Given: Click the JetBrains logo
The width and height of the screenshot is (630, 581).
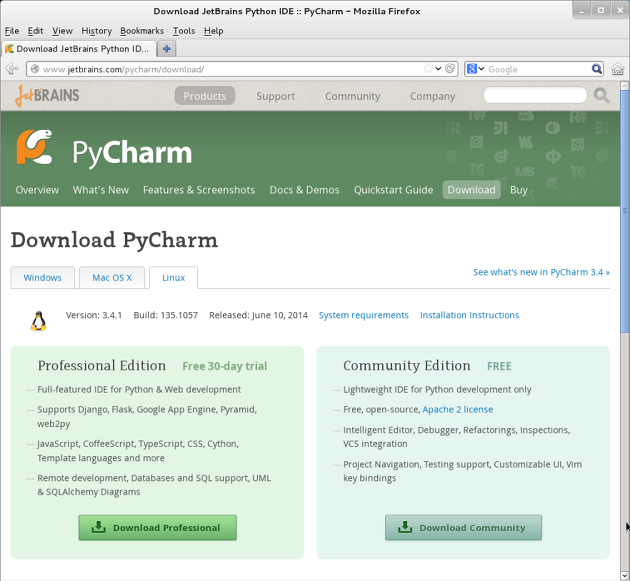Looking at the screenshot, I should (x=47, y=95).
